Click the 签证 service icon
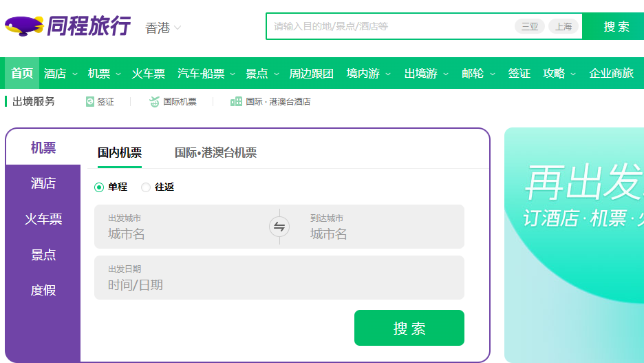The image size is (644, 363). click(x=90, y=102)
